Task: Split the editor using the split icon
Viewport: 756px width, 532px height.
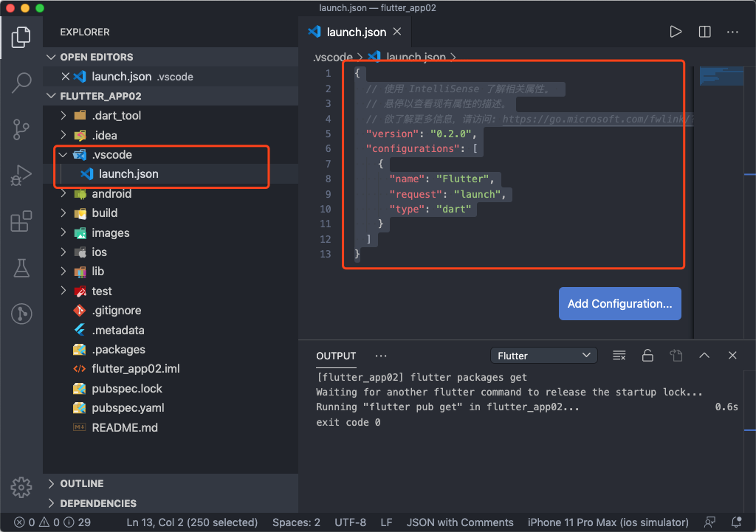Action: tap(704, 32)
